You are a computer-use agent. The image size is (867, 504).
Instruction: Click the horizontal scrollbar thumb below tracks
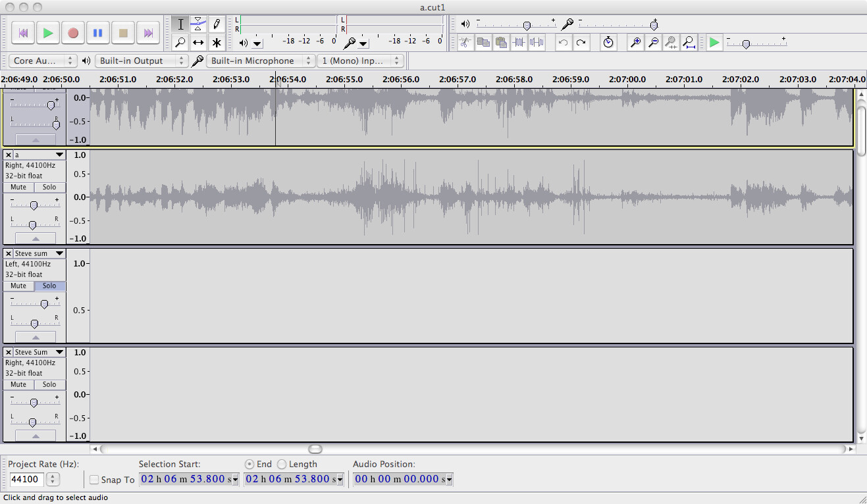click(315, 449)
